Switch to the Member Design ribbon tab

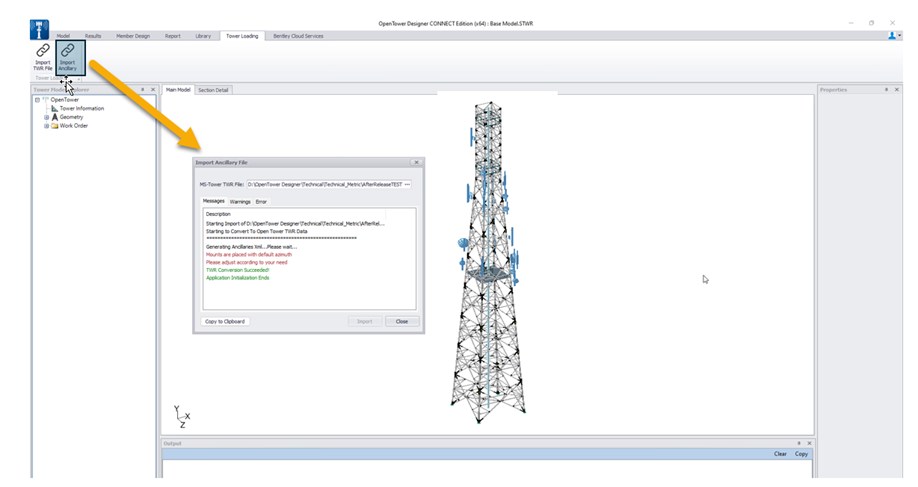pos(132,36)
